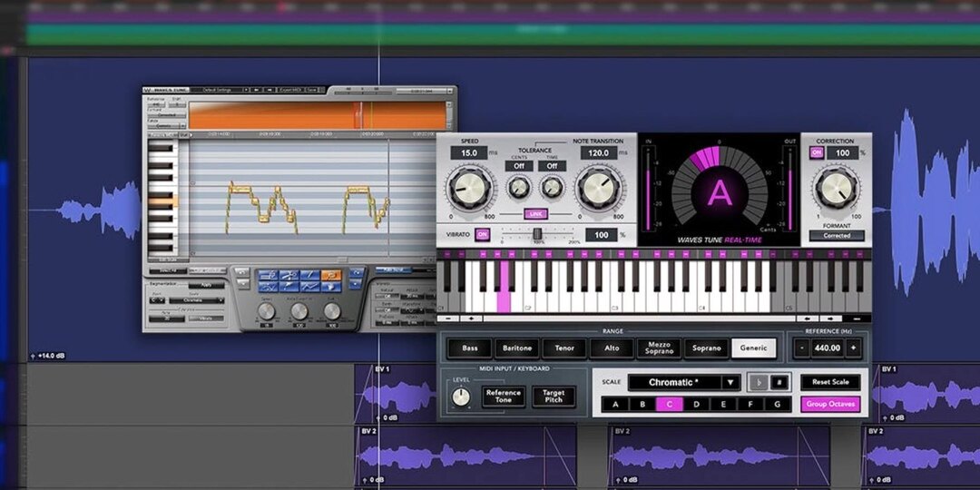The height and width of the screenshot is (490, 980).
Task: Click the Correction amount knob
Action: coord(837,190)
